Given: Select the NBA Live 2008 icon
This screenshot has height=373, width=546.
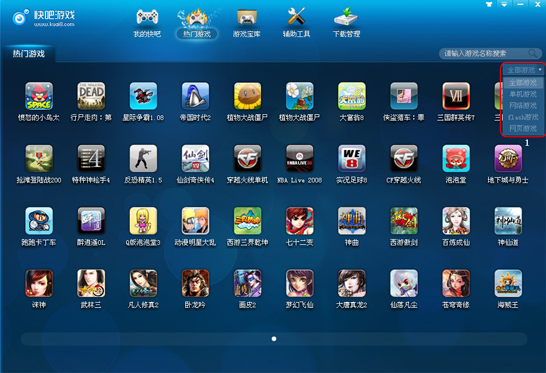Looking at the screenshot, I should click(x=299, y=158).
